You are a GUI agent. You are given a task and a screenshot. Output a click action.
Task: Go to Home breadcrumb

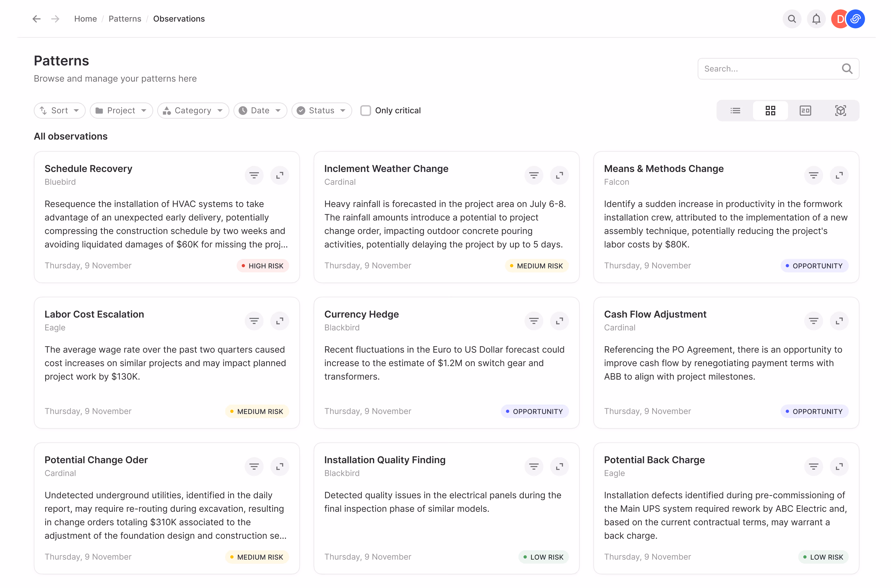[85, 19]
